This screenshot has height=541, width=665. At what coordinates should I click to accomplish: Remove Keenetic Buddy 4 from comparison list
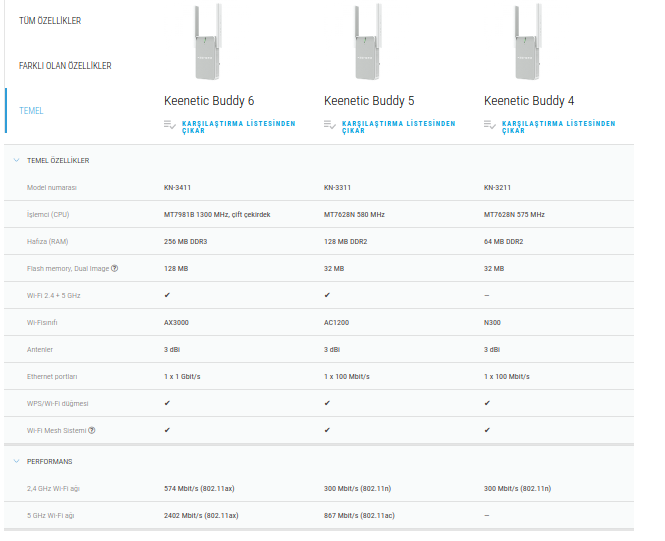(559, 127)
